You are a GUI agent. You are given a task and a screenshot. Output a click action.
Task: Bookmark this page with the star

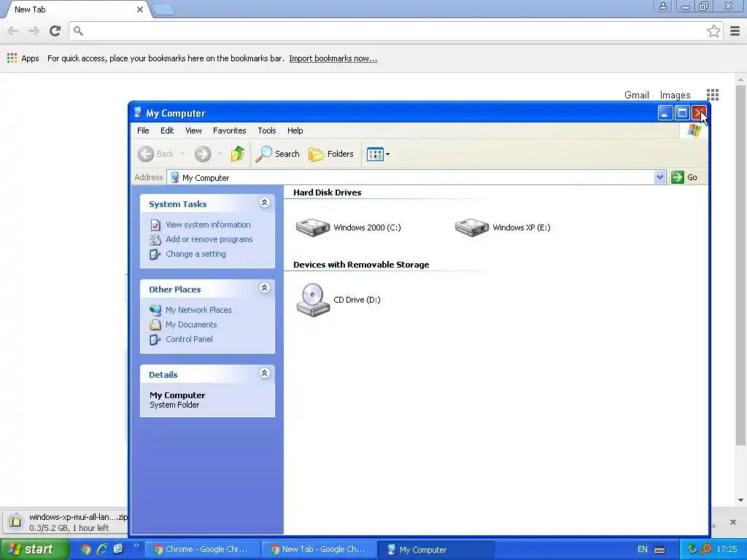click(713, 31)
